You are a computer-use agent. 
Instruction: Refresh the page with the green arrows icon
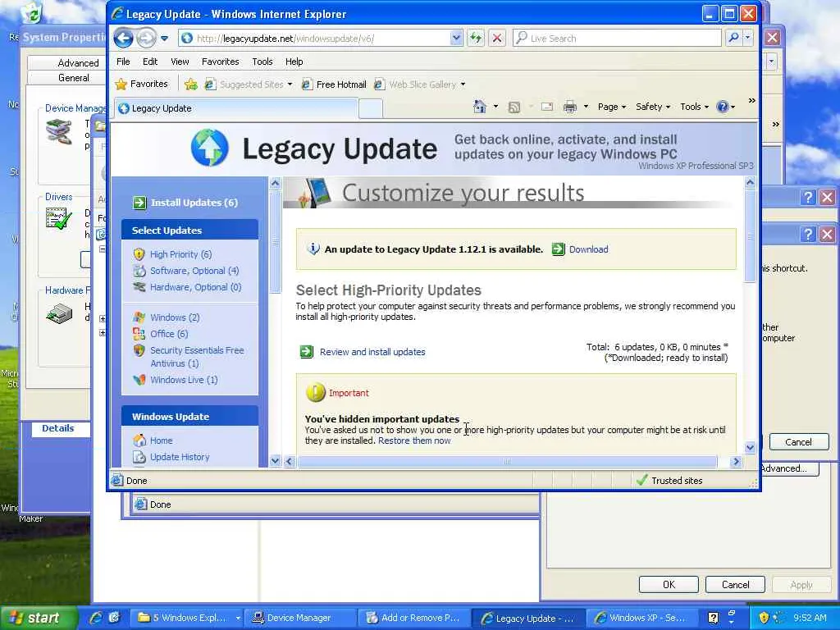coord(475,38)
